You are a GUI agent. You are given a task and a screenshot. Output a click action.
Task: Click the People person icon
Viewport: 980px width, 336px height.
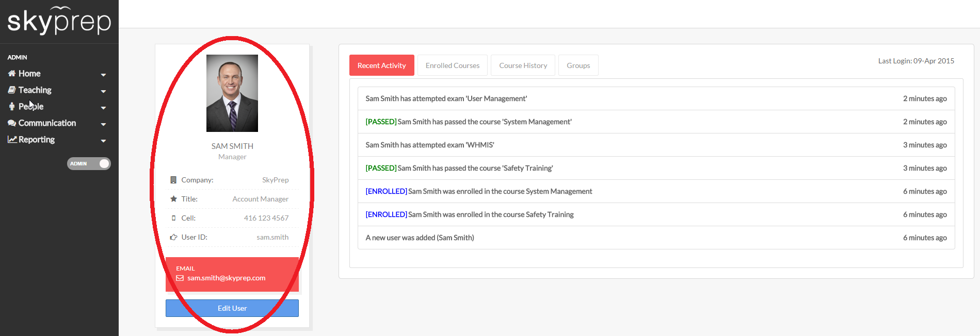pos(12,107)
